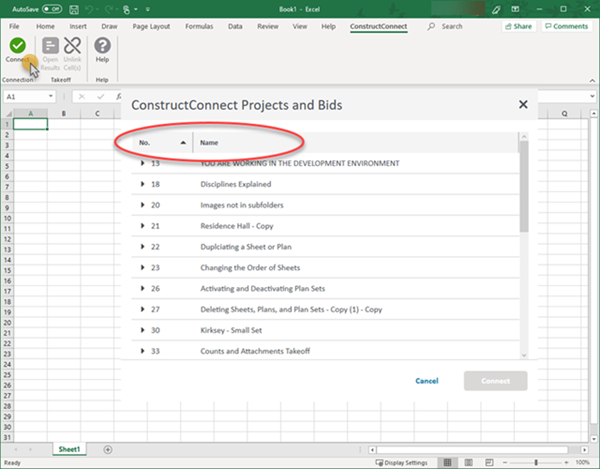This screenshot has height=469, width=600.
Task: Switch to Normal view icon
Action: point(447,462)
